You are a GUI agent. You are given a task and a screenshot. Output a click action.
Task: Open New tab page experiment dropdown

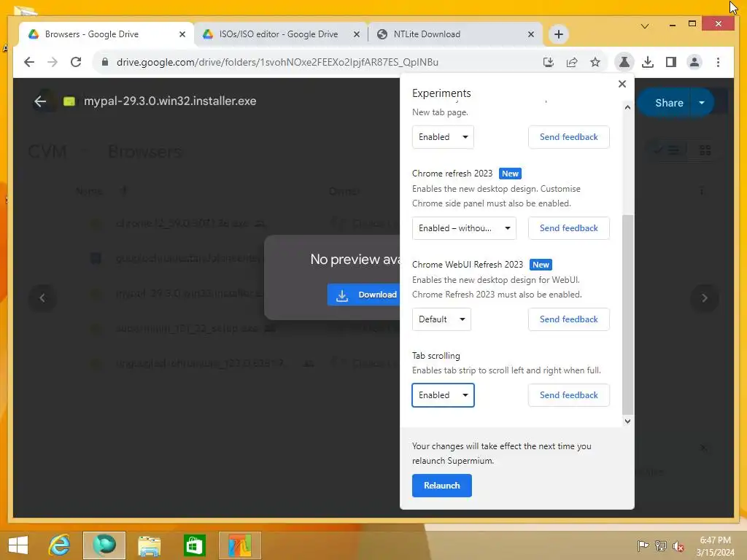[443, 137]
